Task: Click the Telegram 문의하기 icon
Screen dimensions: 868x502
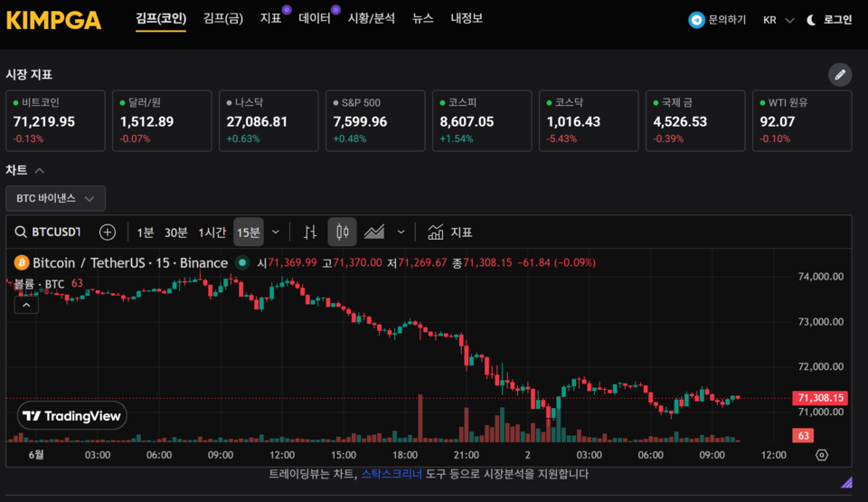Action: click(x=696, y=20)
